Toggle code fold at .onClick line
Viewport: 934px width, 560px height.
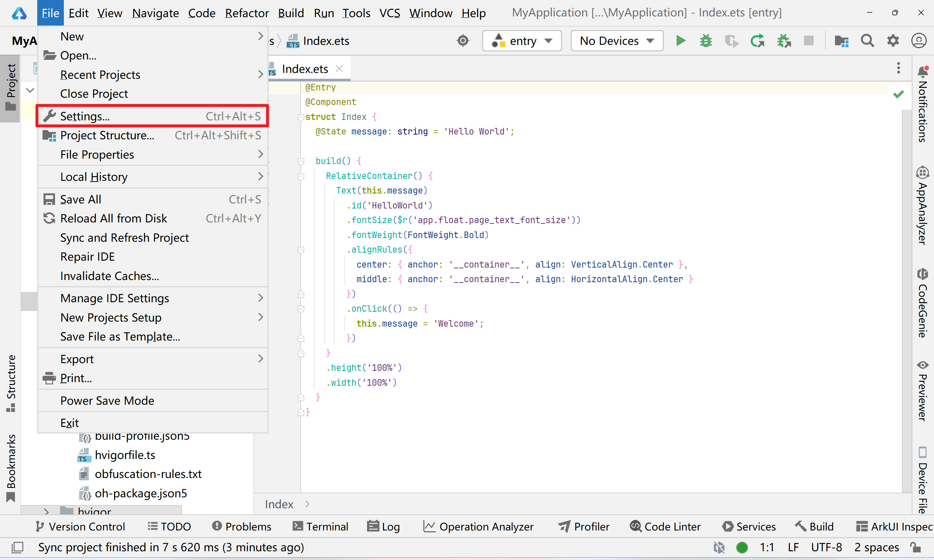click(301, 309)
